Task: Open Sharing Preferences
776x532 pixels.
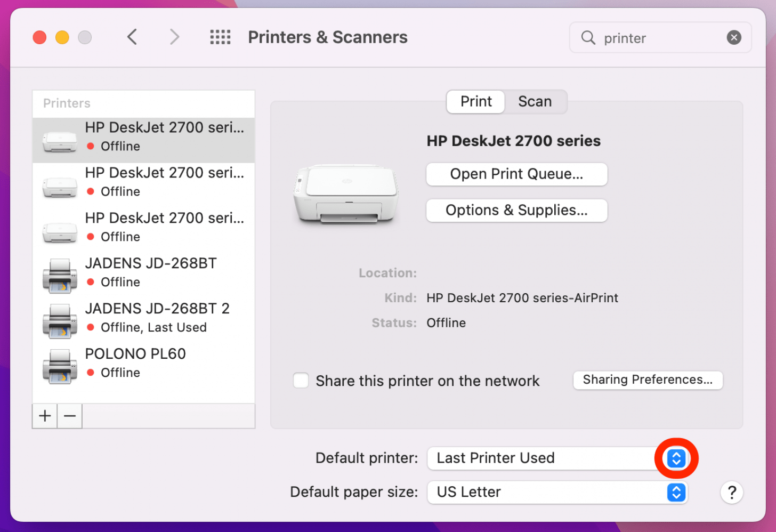Action: tap(648, 380)
